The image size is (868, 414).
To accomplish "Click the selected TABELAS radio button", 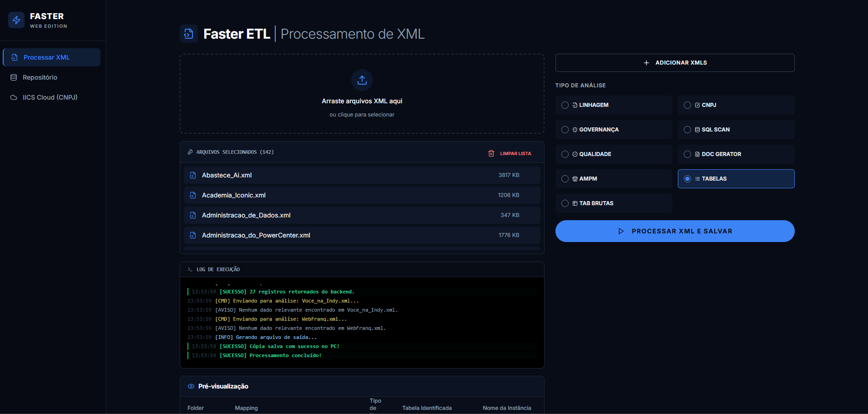I will [x=687, y=179].
